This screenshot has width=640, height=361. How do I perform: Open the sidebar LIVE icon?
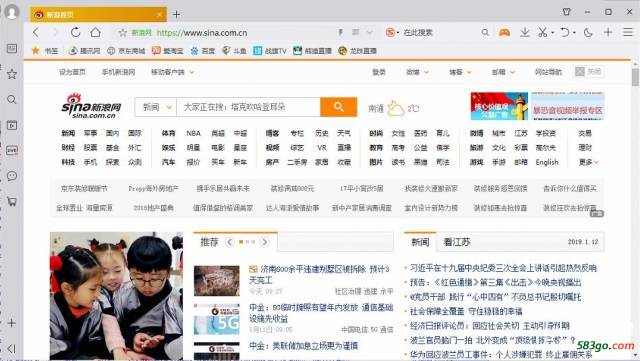click(x=12, y=150)
